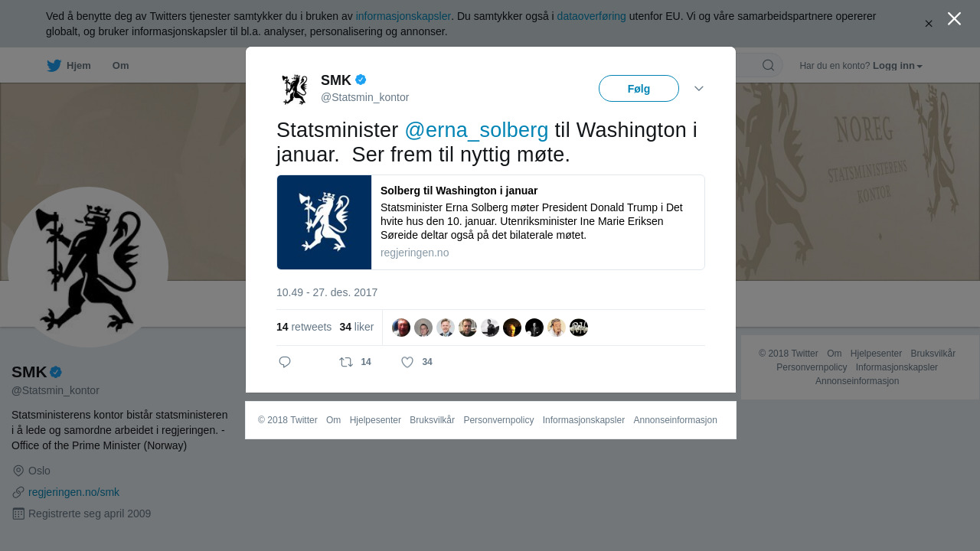
Task: Open the Om menu item
Action: point(120,66)
